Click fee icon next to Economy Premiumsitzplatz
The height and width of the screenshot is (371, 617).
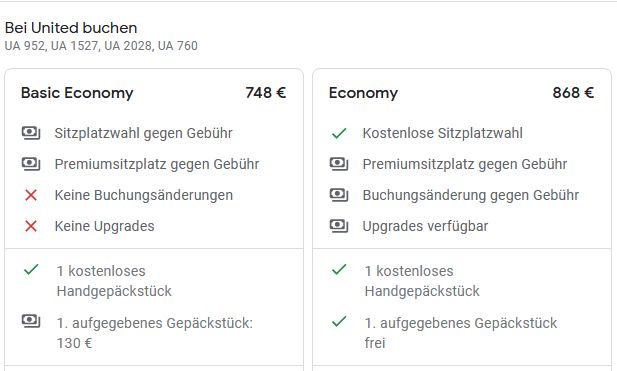[x=339, y=164]
